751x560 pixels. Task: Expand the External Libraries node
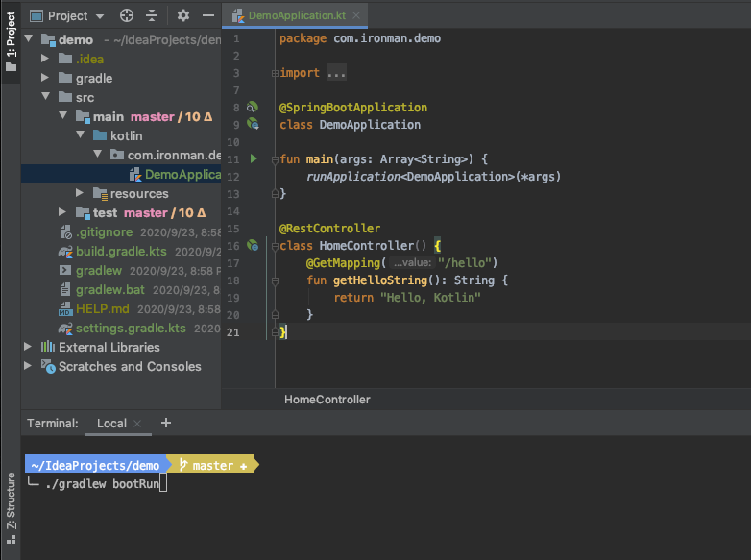point(28,347)
